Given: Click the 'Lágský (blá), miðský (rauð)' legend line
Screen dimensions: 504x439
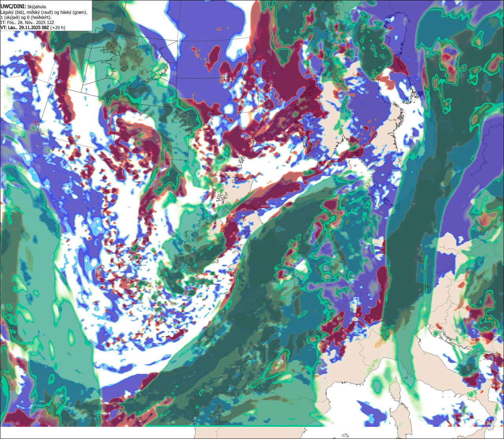Looking at the screenshot, I should pyautogui.click(x=44, y=12).
